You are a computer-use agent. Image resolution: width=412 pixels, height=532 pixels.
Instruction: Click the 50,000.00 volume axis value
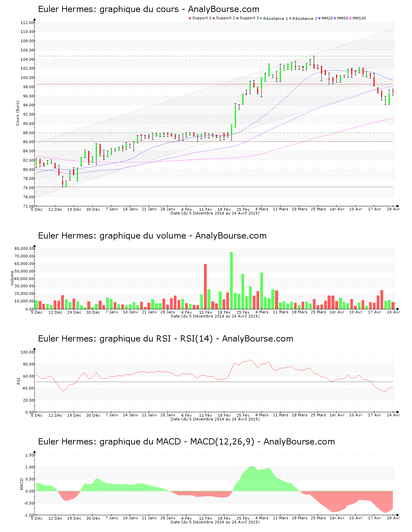tap(24, 271)
